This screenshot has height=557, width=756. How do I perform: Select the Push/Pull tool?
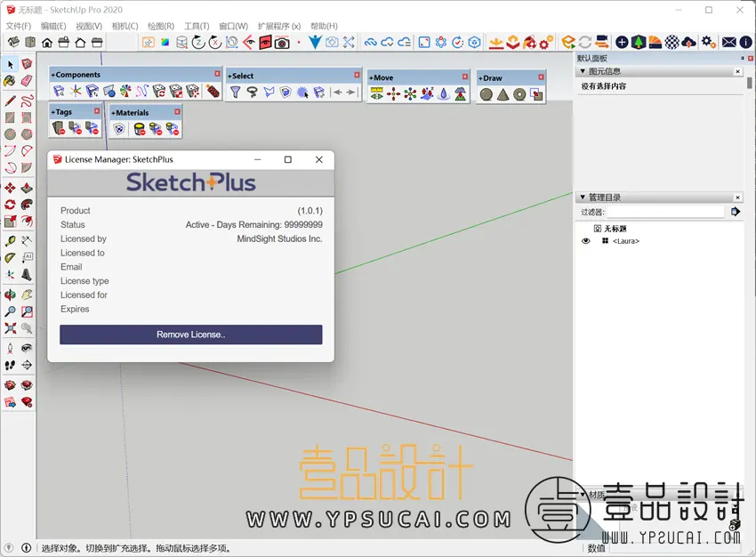[27, 188]
